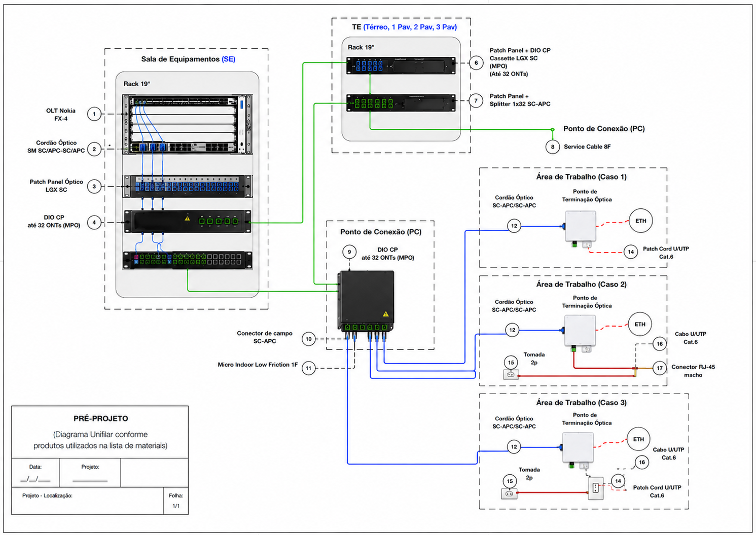Click the Tomada 2p outlet icon in Caso 3
This screenshot has width=756, height=535.
click(510, 493)
